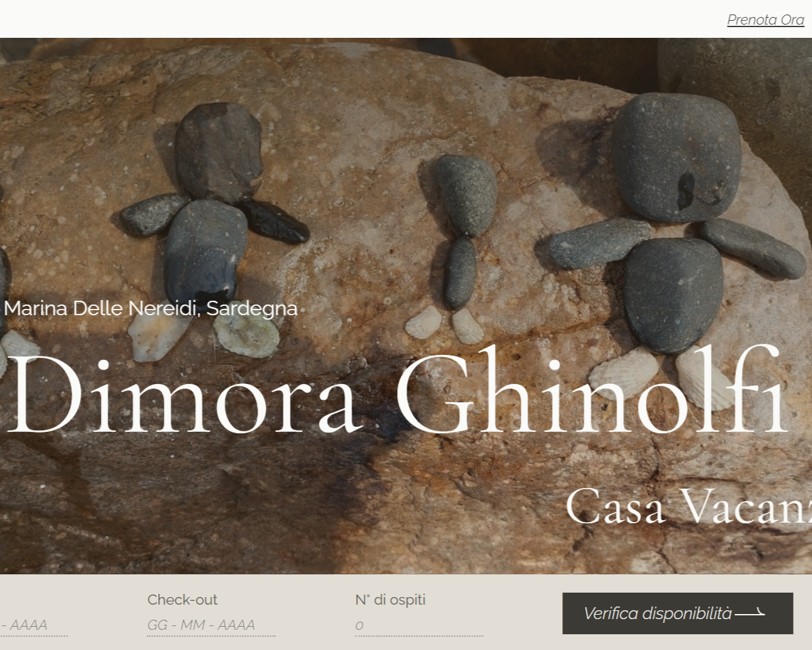Click the shiny black arm stone

point(274,222)
